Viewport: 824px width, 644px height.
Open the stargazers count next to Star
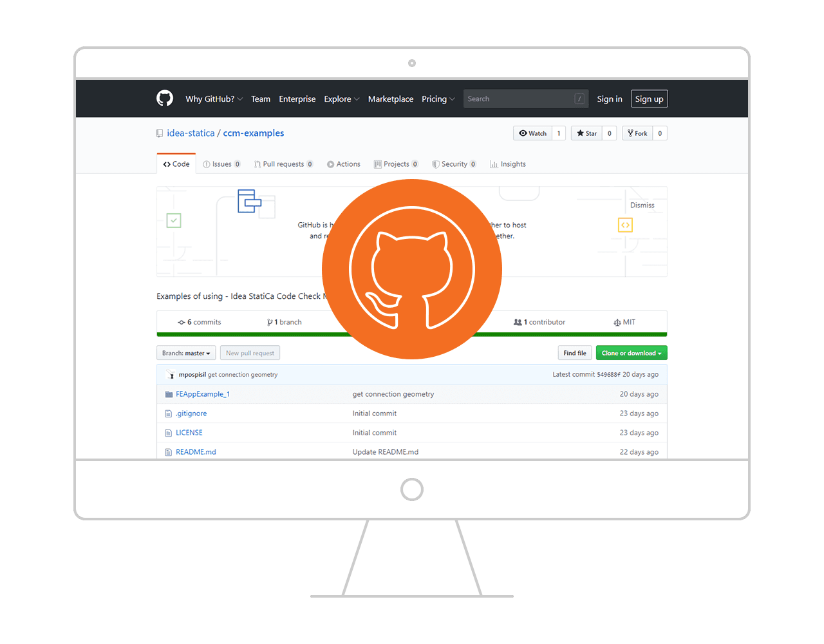pyautogui.click(x=610, y=133)
